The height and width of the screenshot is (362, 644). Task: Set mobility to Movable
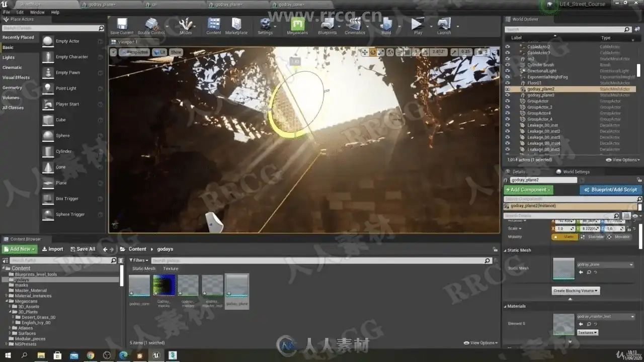pyautogui.click(x=619, y=237)
